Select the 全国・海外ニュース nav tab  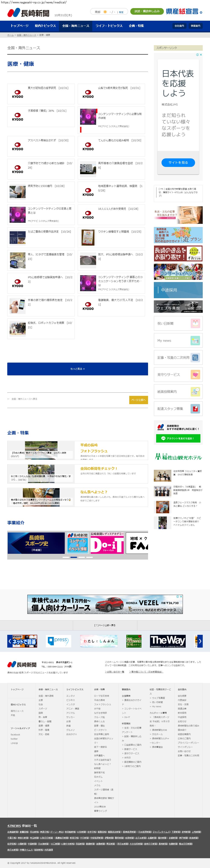pos(76,26)
